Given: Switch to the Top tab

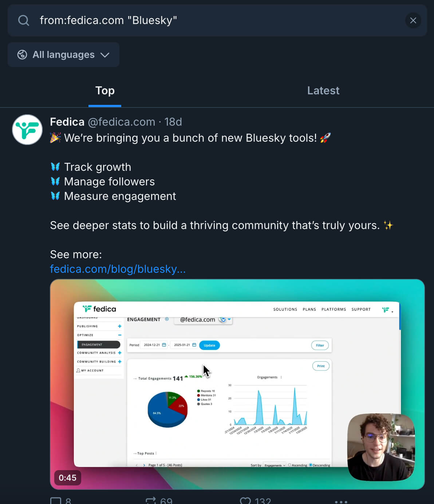Looking at the screenshot, I should pos(105,91).
